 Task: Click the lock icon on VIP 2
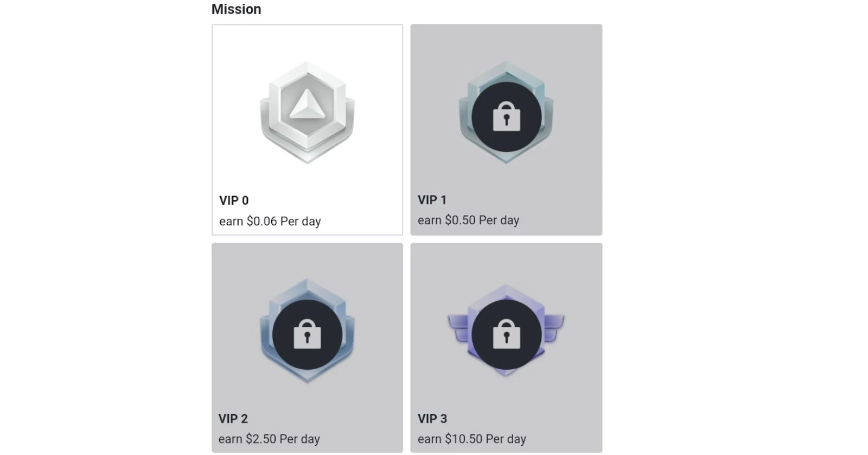(x=307, y=334)
